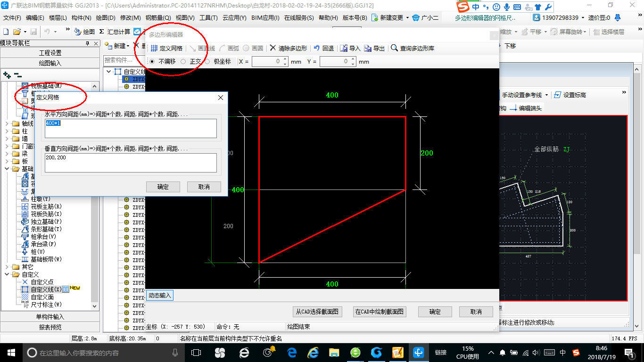Click the 广小二 assistant icon

pos(416,17)
